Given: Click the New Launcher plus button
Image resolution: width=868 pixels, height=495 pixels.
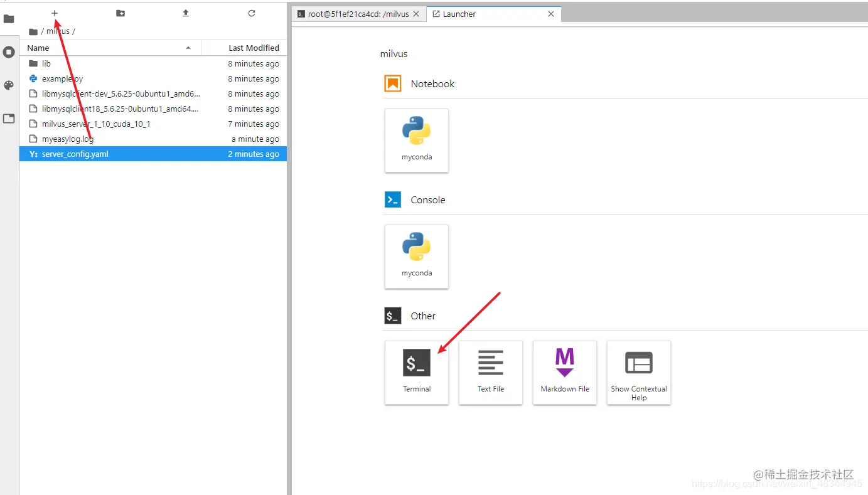Looking at the screenshot, I should pyautogui.click(x=55, y=13).
